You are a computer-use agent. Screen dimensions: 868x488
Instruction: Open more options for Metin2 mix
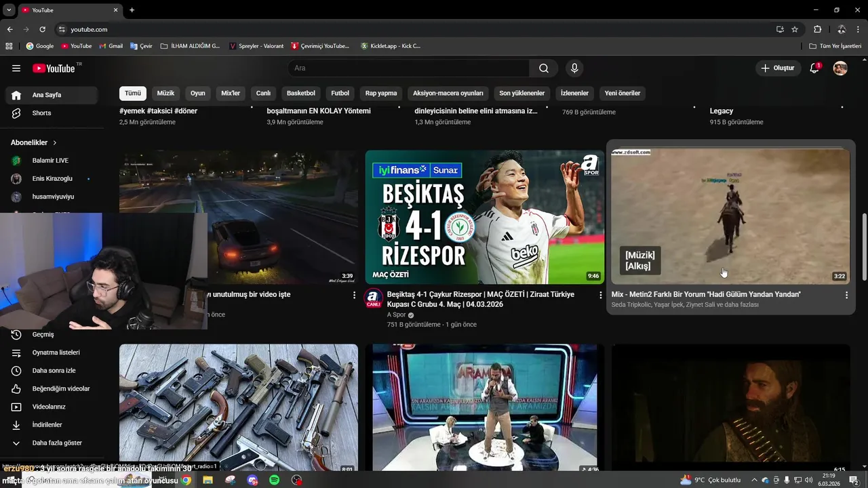[x=846, y=295]
